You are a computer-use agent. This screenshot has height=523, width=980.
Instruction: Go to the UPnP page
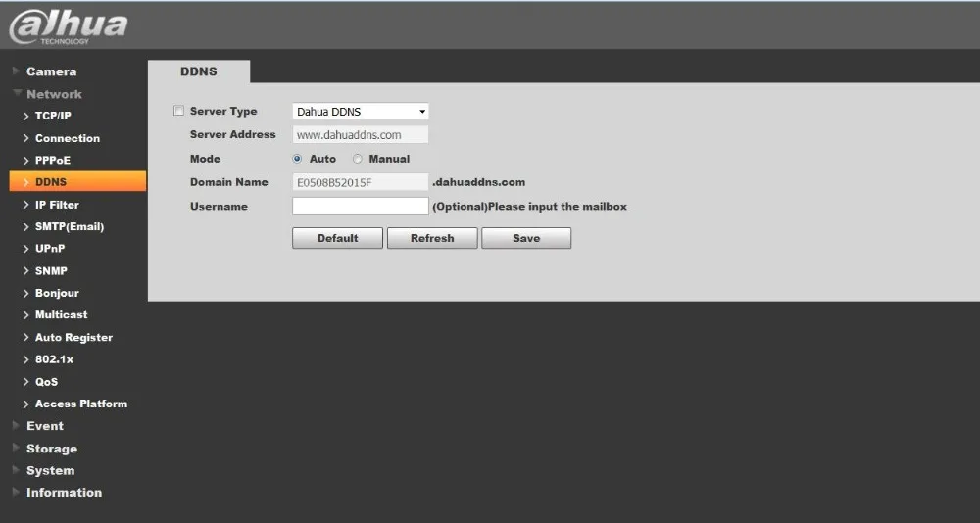50,249
